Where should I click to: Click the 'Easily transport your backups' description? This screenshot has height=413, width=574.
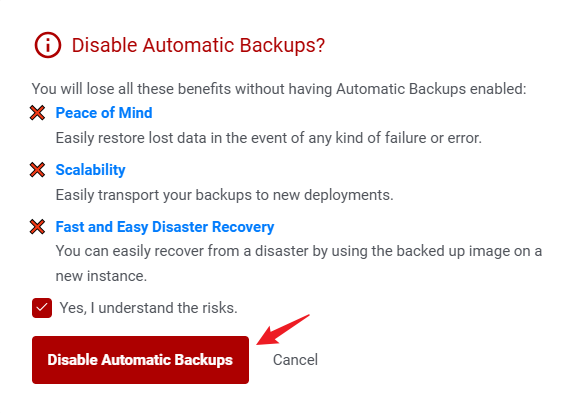coord(224,195)
